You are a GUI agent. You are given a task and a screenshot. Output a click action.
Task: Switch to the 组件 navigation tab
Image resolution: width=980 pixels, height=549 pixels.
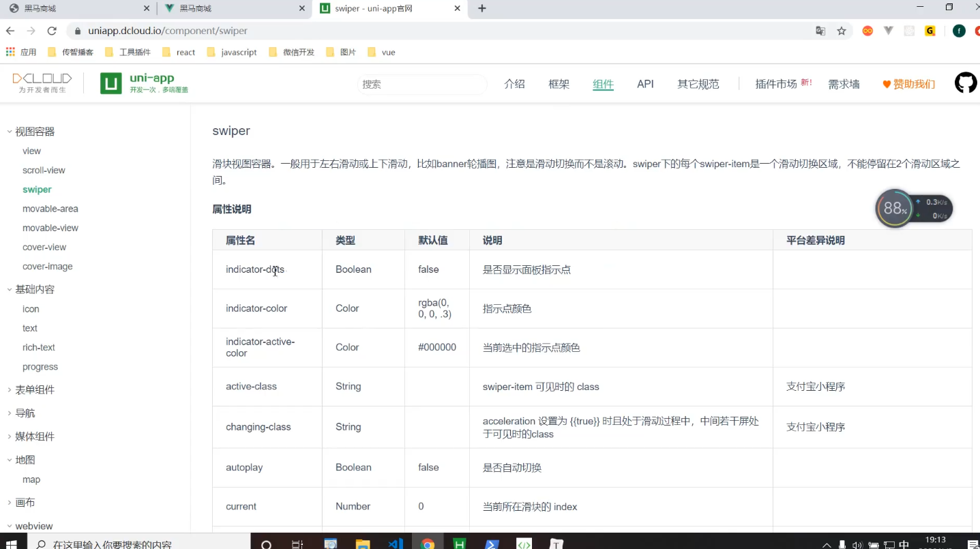point(602,84)
